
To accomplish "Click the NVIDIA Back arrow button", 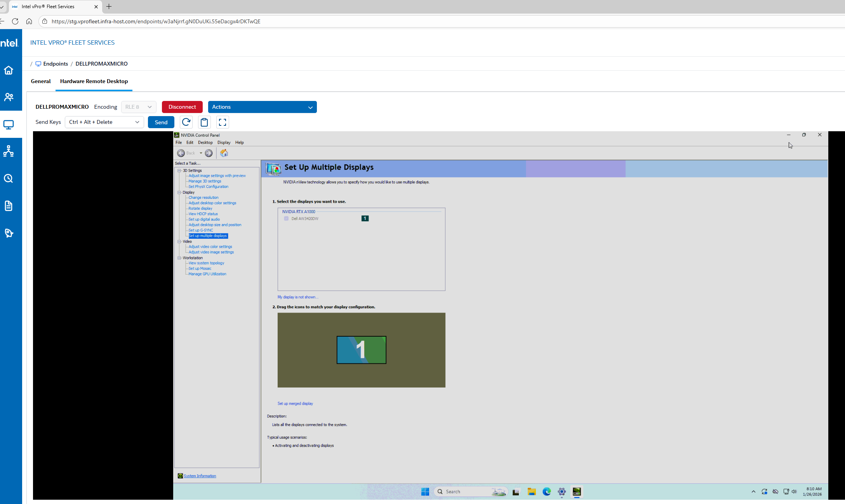I will (181, 153).
